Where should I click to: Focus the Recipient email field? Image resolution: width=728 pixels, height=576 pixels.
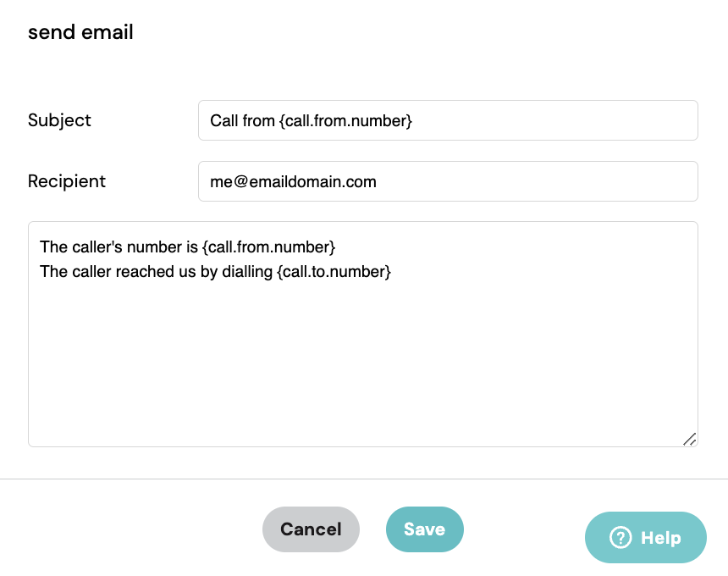[448, 181]
